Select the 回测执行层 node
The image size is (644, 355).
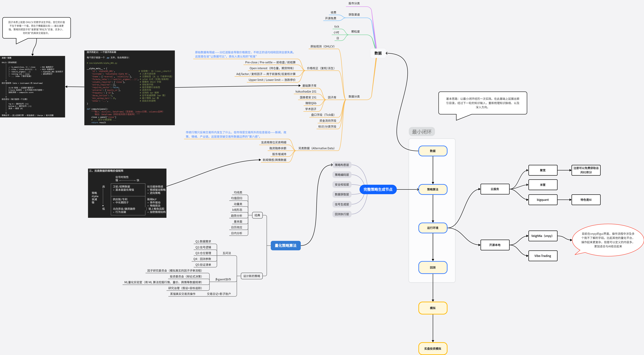pos(342,214)
